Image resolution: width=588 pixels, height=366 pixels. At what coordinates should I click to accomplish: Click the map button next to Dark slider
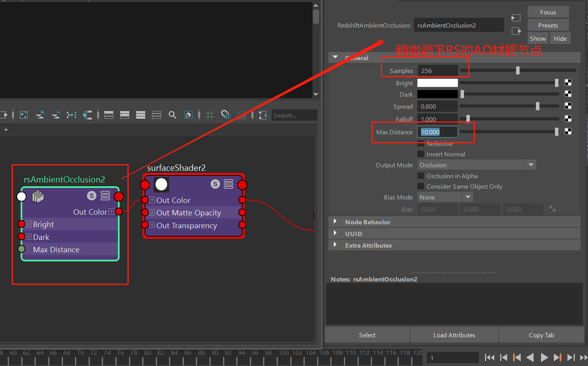[568, 94]
